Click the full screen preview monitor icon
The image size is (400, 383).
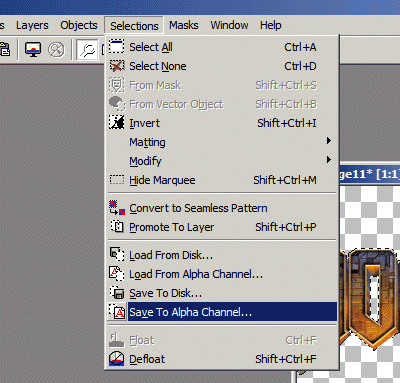pyautogui.click(x=33, y=50)
